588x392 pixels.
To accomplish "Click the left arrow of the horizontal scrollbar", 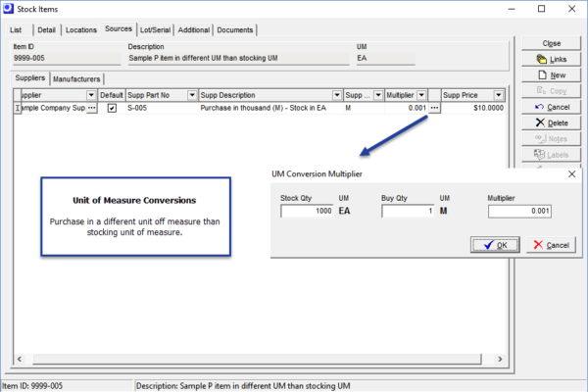I will point(20,359).
